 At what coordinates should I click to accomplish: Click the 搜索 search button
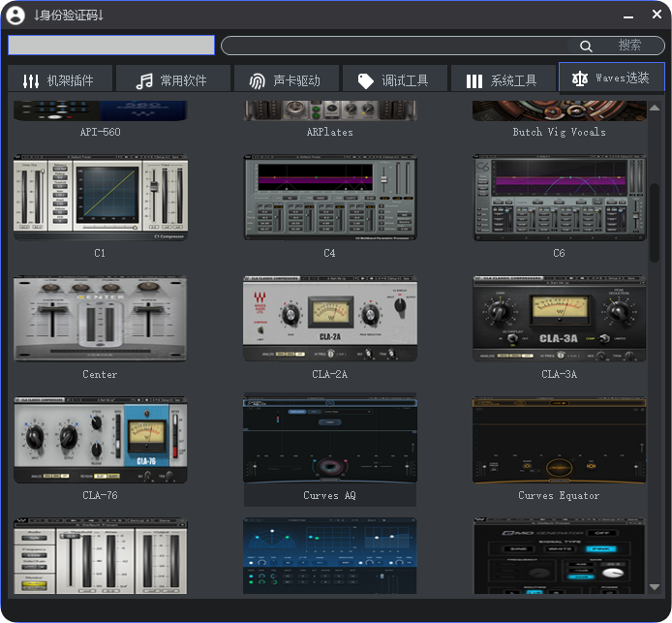tap(629, 46)
